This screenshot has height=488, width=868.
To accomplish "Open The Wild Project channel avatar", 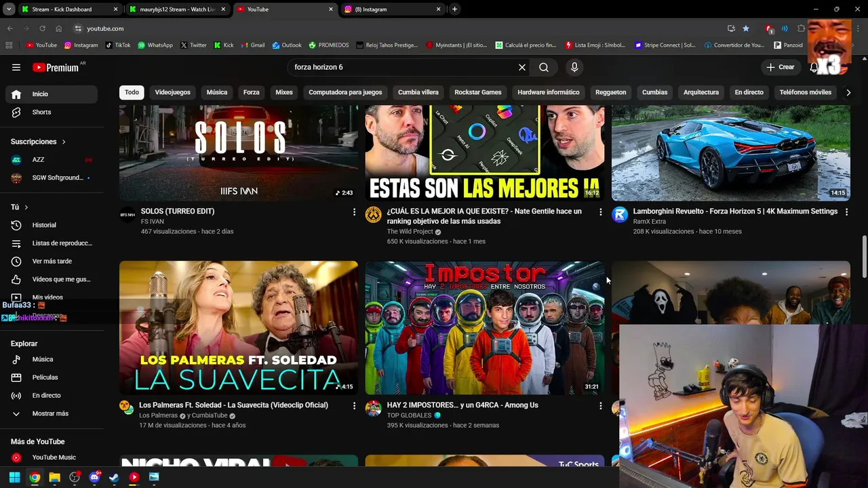I will (x=374, y=215).
